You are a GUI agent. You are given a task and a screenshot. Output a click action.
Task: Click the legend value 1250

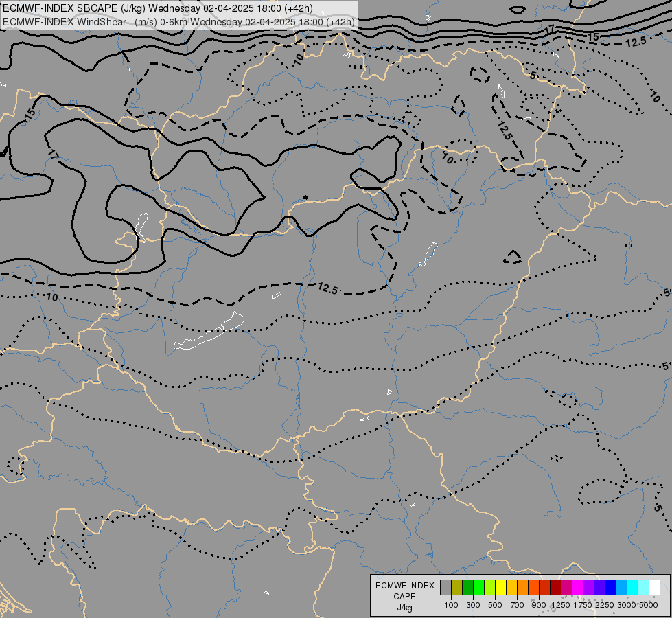(561, 605)
